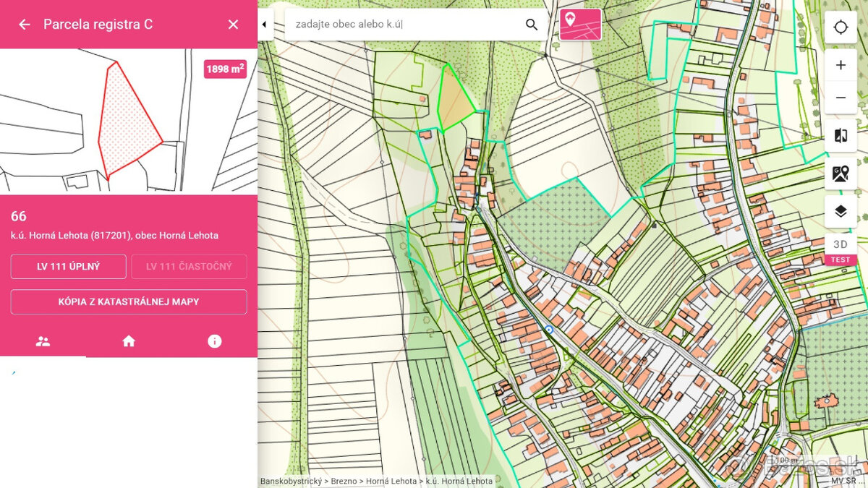Click the search field for obec or k.ú.
The image size is (868, 488).
coord(405,25)
